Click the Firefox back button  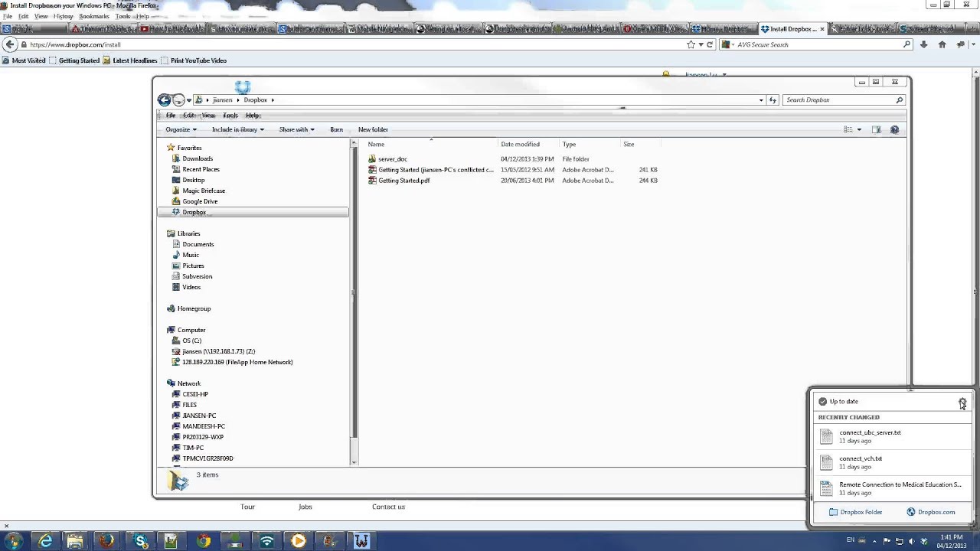(10, 44)
